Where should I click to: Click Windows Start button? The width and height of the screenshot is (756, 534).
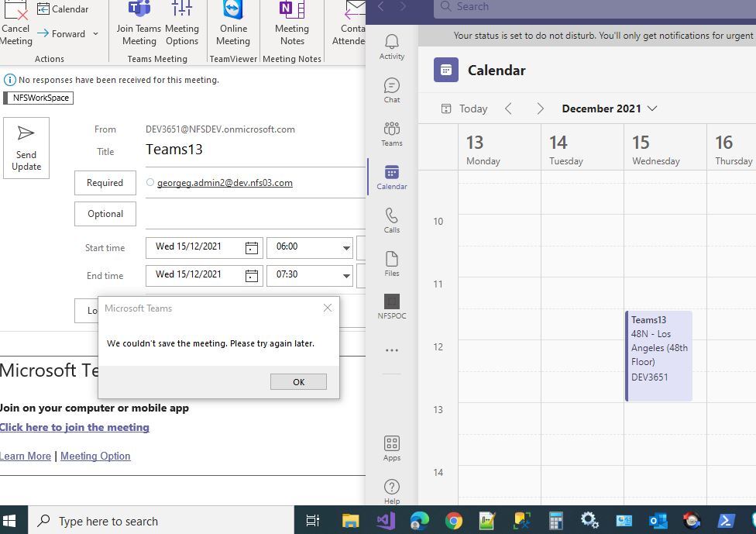9,521
